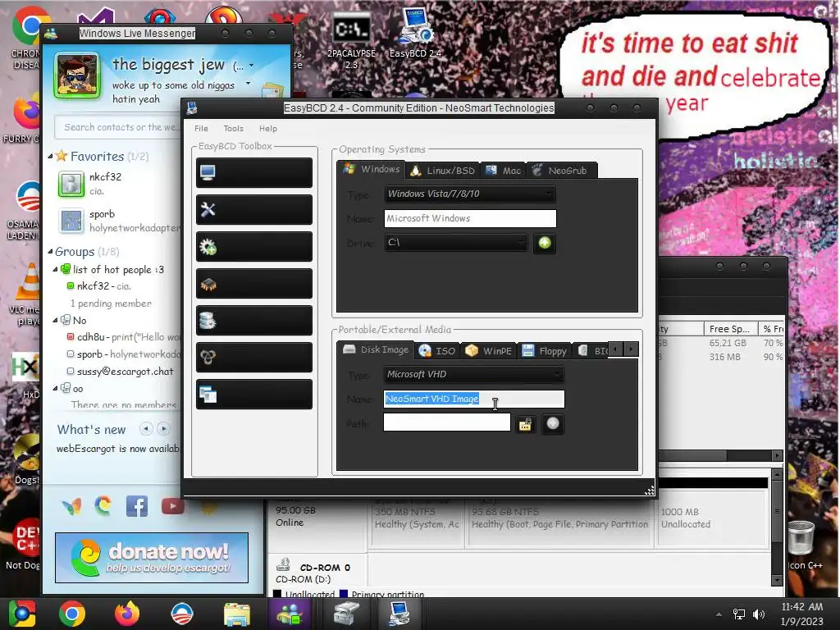This screenshot has width=840, height=630.
Task: Open OS Type dropdown Windows Vista/7/8/10
Action: pyautogui.click(x=470, y=194)
